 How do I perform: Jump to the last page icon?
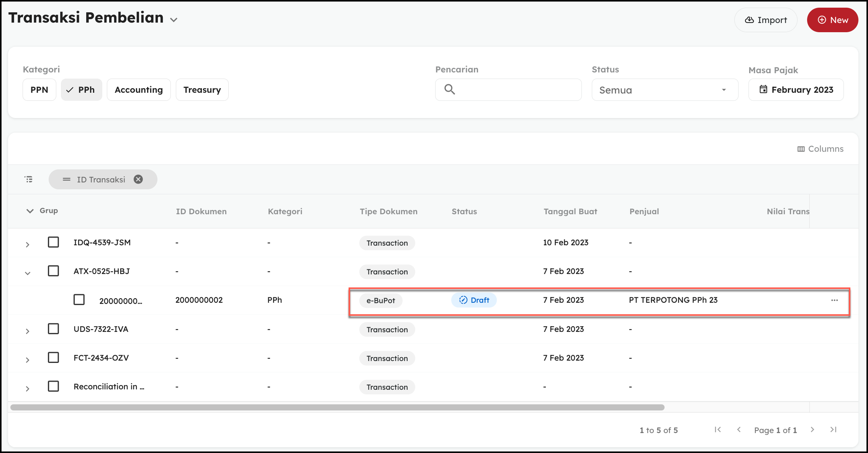coord(833,430)
